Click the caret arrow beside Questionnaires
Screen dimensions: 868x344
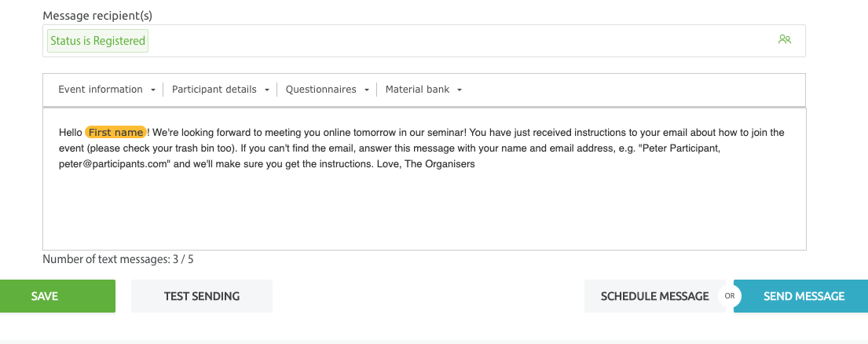click(x=366, y=90)
